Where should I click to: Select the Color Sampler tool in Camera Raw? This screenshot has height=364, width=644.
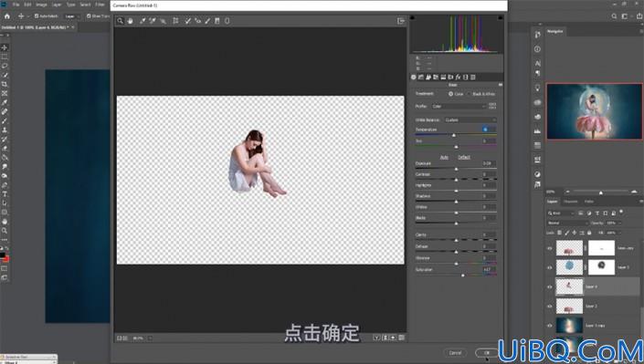coord(153,21)
